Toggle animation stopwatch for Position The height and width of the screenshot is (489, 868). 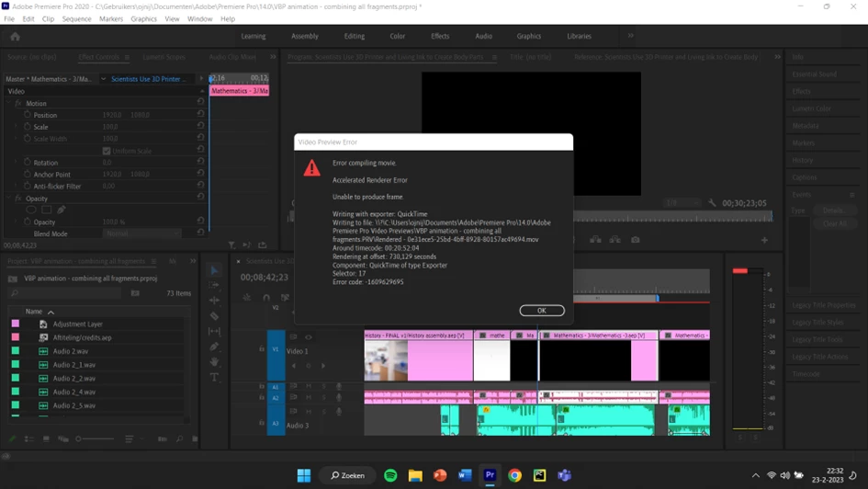tap(28, 115)
